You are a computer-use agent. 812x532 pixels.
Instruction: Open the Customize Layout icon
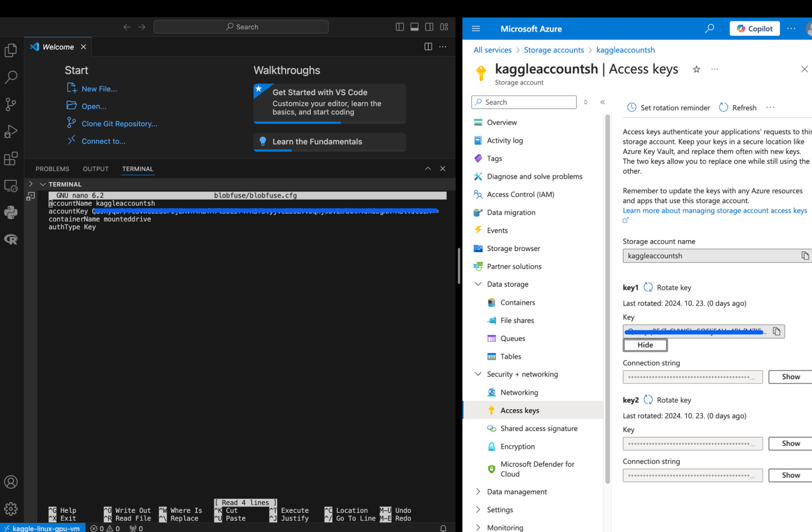(x=444, y=27)
